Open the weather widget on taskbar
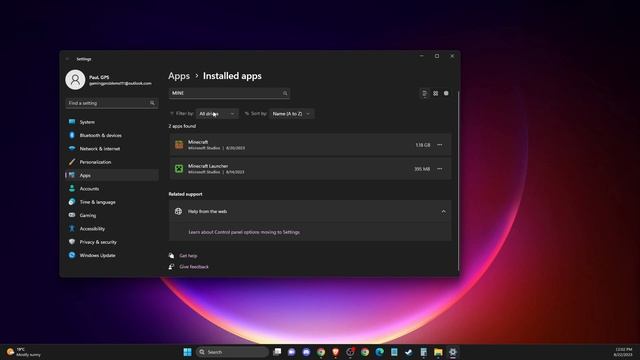This screenshot has height=360, width=640. coord(24,352)
